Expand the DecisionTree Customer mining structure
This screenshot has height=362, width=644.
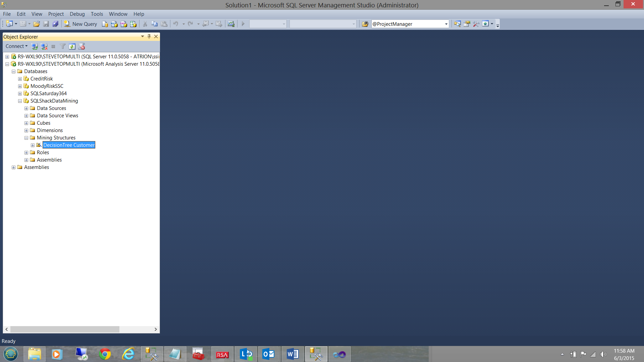tap(33, 145)
